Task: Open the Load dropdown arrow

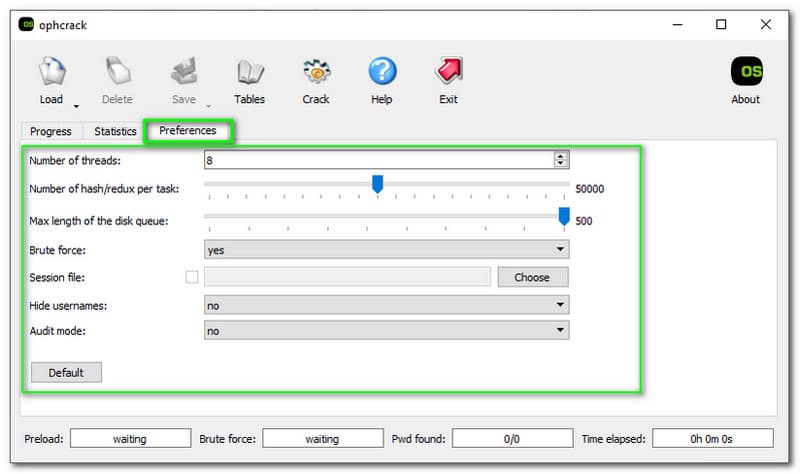Action: point(76,106)
